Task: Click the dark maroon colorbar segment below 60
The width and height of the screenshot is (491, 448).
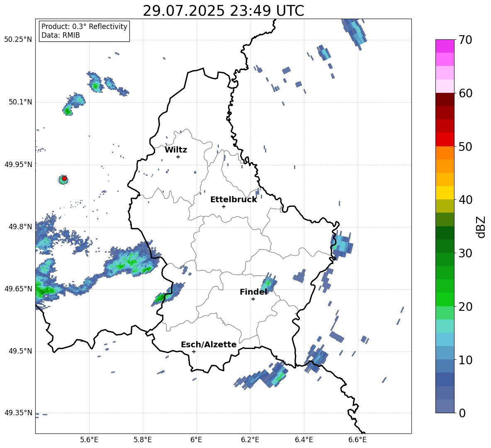Action: point(445,99)
